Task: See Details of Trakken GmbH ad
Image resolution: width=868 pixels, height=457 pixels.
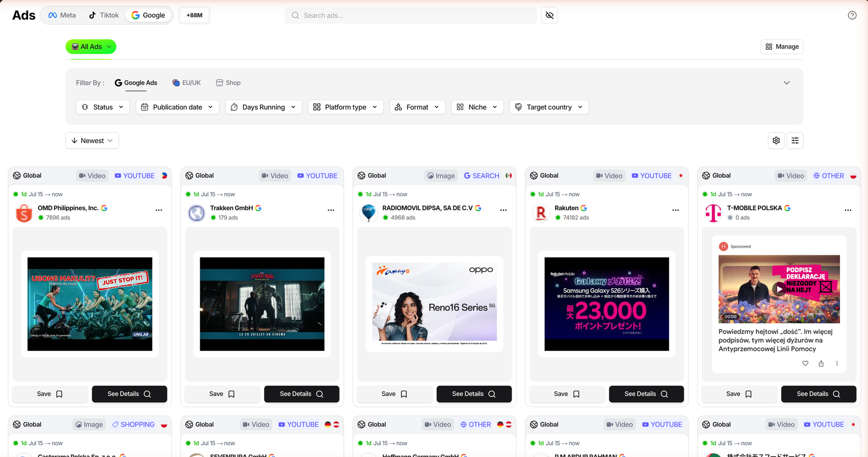Action: [302, 394]
